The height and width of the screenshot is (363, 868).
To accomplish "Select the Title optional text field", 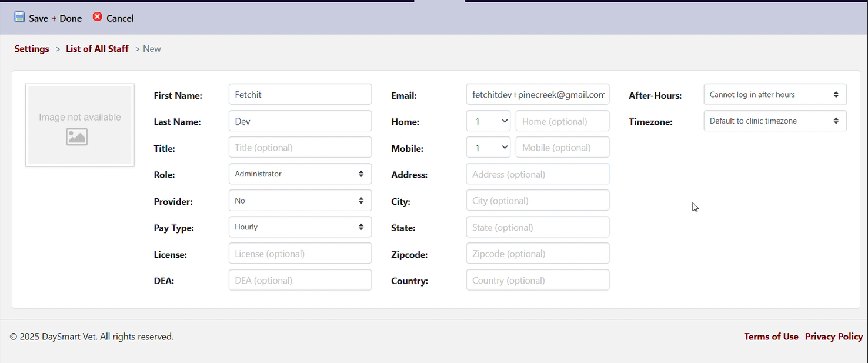I will [x=300, y=148].
